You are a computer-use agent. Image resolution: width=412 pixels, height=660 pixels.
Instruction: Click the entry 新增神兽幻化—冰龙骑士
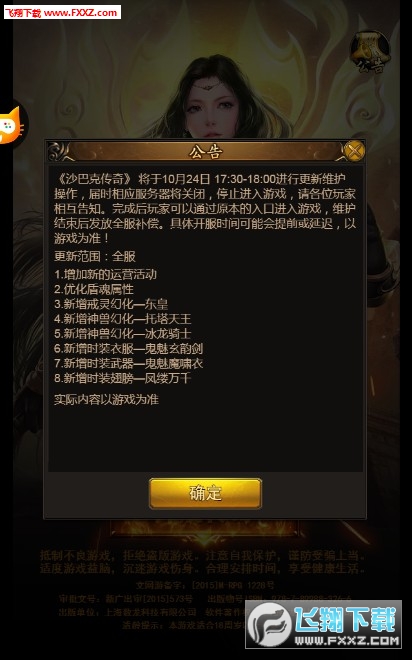127,333
